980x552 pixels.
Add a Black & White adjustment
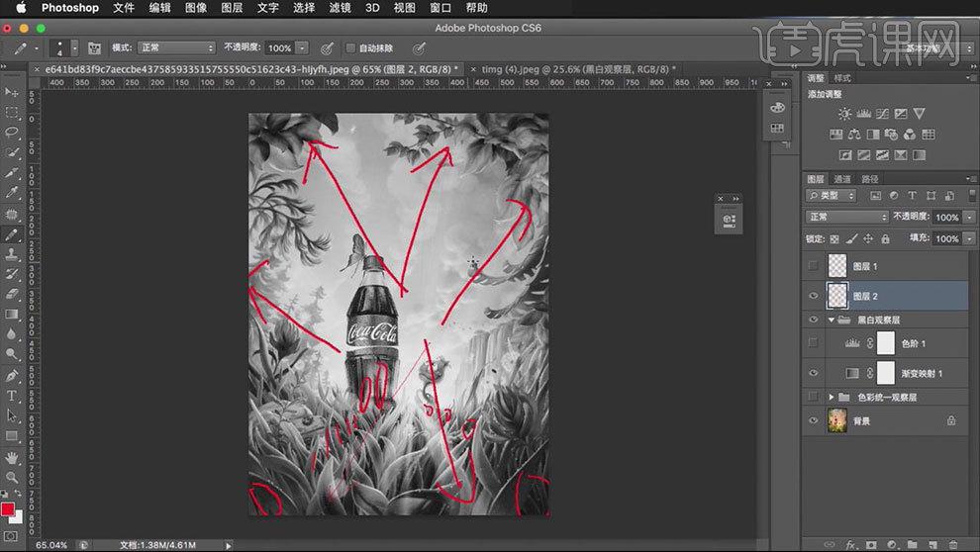(x=873, y=135)
